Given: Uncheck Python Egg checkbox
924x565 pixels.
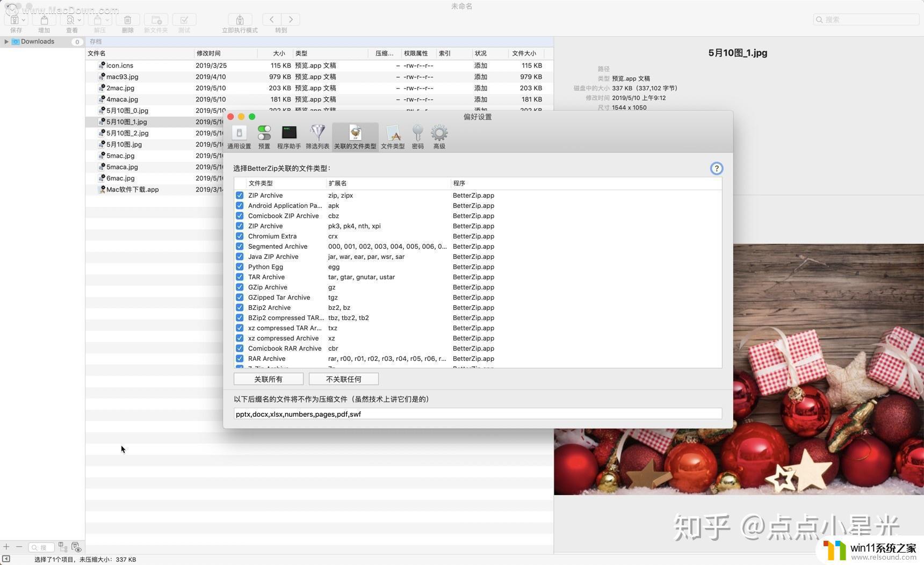Looking at the screenshot, I should pyautogui.click(x=240, y=267).
